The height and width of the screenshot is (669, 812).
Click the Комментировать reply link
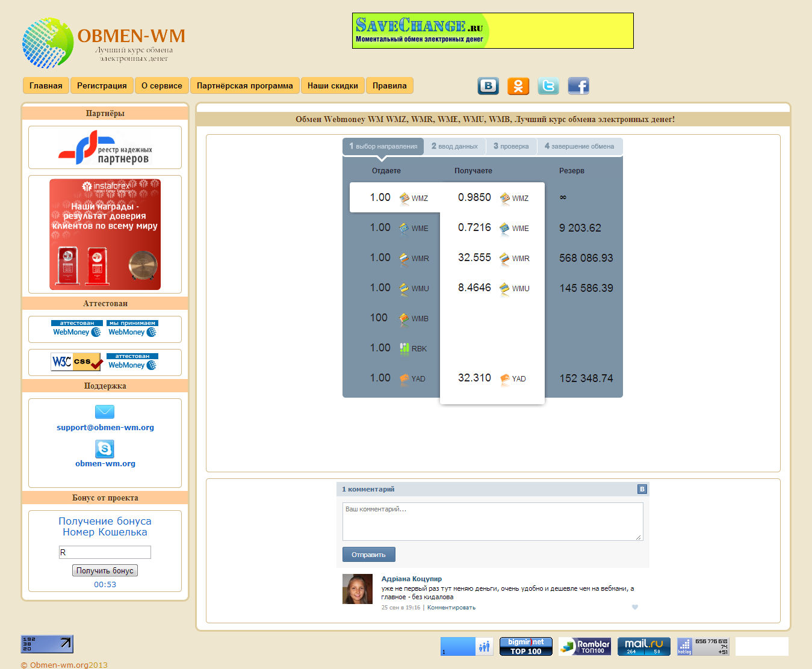point(451,608)
